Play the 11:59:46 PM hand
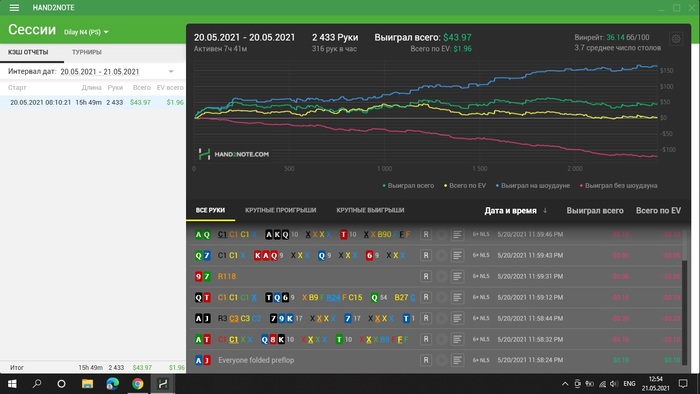The width and height of the screenshot is (700, 394). 442,234
